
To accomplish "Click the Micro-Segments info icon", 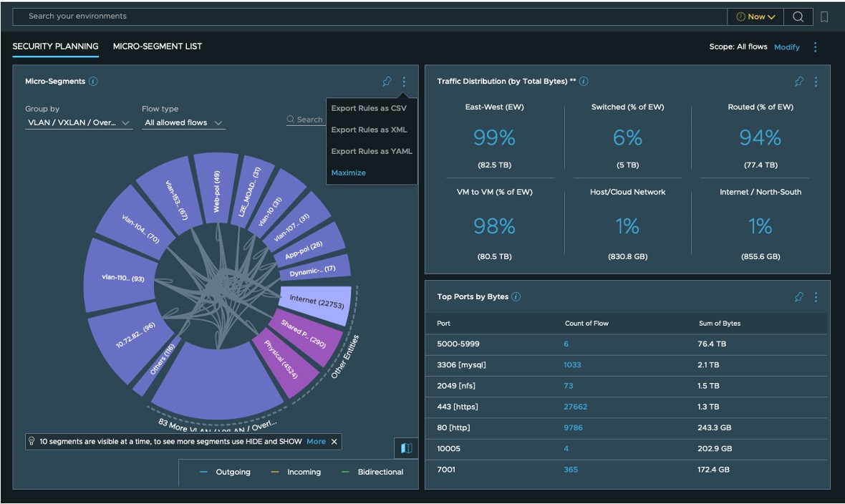I will (x=93, y=82).
